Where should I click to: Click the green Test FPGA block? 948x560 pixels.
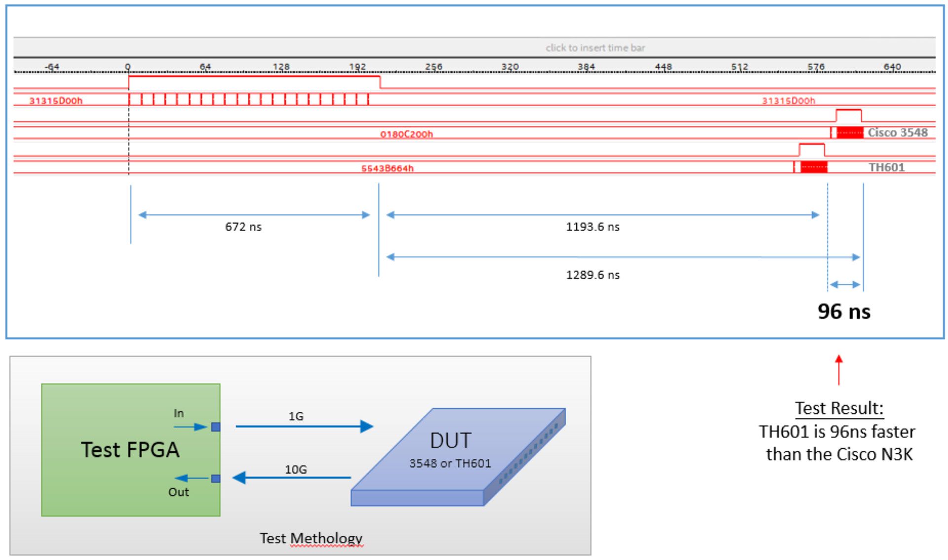pyautogui.click(x=130, y=449)
